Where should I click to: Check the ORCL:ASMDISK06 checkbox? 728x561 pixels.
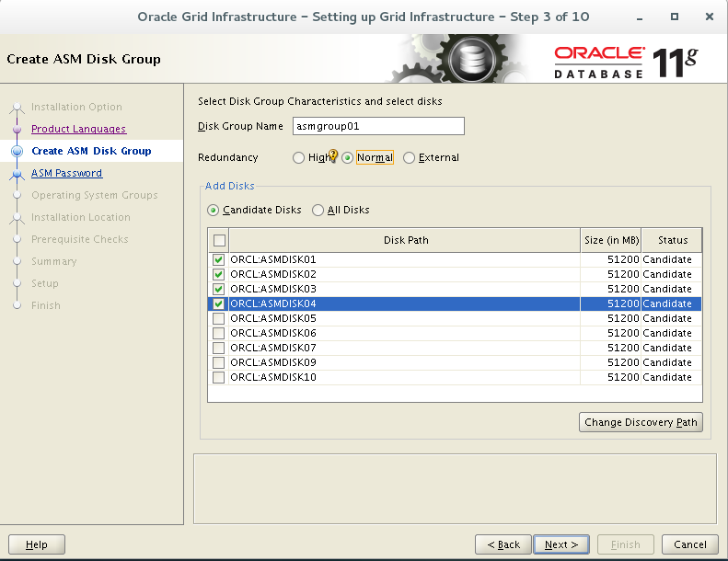click(218, 333)
